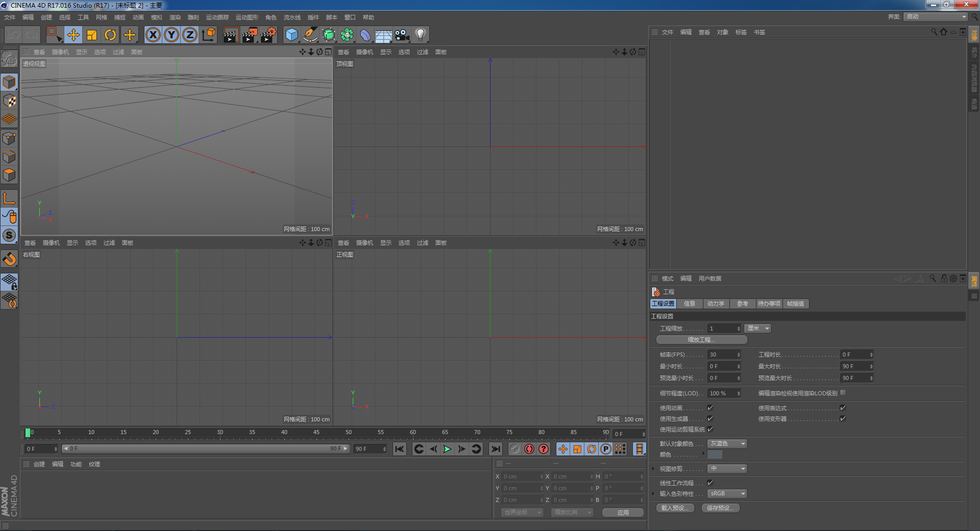Screen dimensions: 980x531
Task: Toggle snap magnet icon in left sidebar
Action: coord(9,259)
